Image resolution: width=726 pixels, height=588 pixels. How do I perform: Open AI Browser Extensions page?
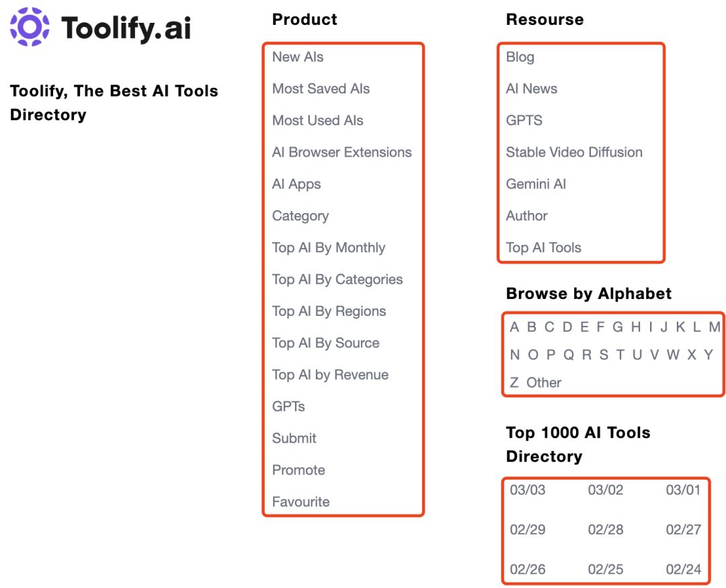coord(341,153)
